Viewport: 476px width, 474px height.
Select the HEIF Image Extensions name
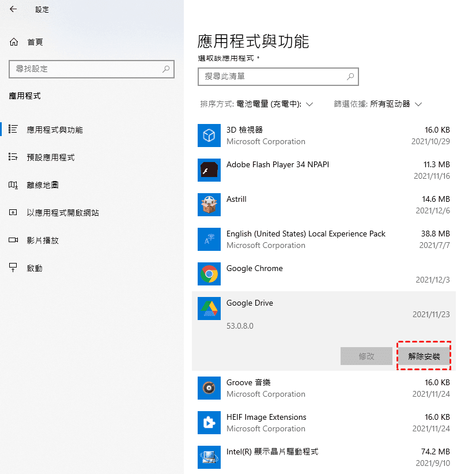267,417
